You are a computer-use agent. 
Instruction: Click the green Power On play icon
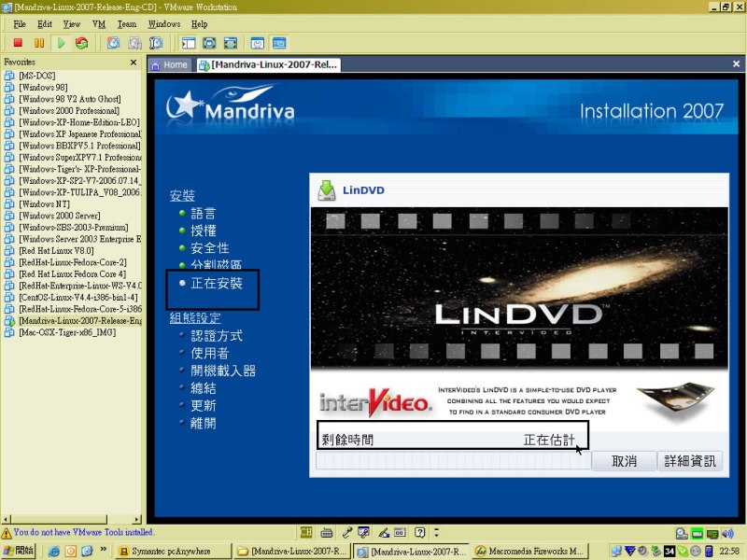tap(61, 43)
